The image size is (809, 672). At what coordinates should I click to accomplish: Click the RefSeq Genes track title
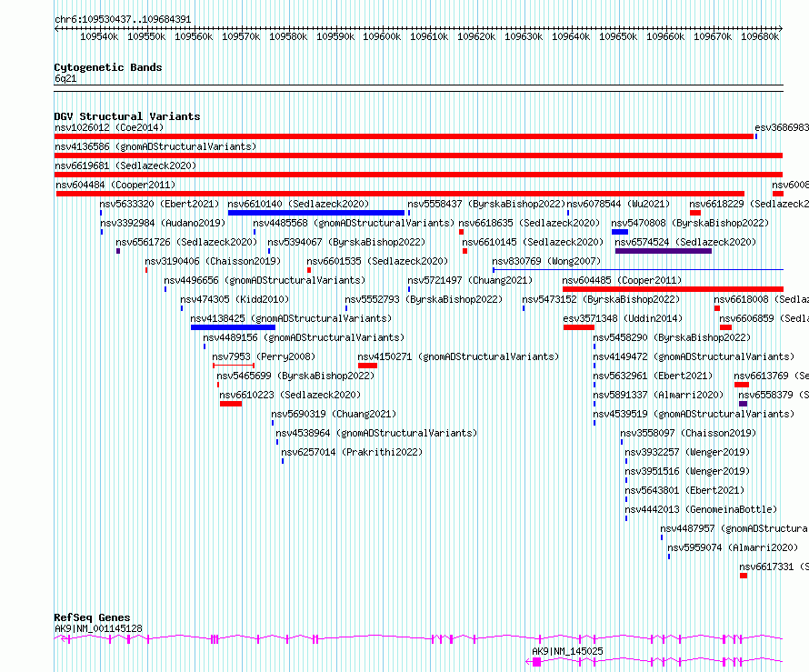[x=92, y=617]
